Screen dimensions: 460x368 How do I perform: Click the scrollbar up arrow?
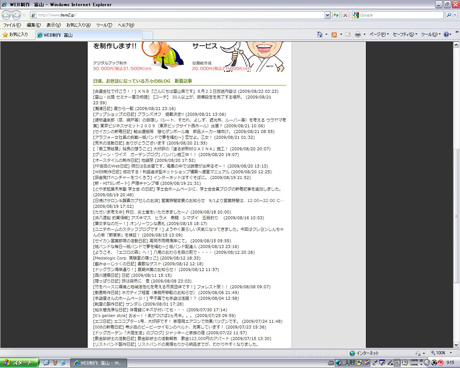[456, 45]
